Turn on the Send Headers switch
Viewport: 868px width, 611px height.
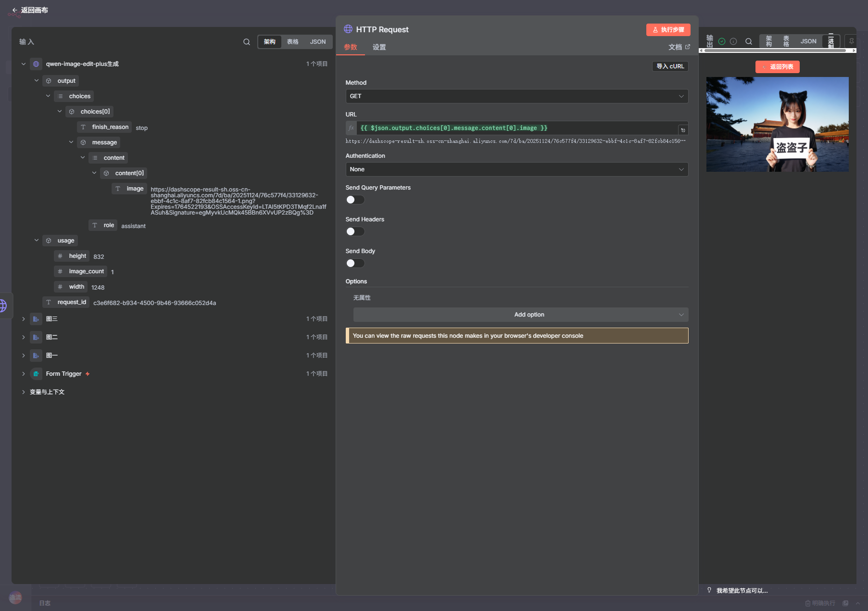tap(355, 231)
